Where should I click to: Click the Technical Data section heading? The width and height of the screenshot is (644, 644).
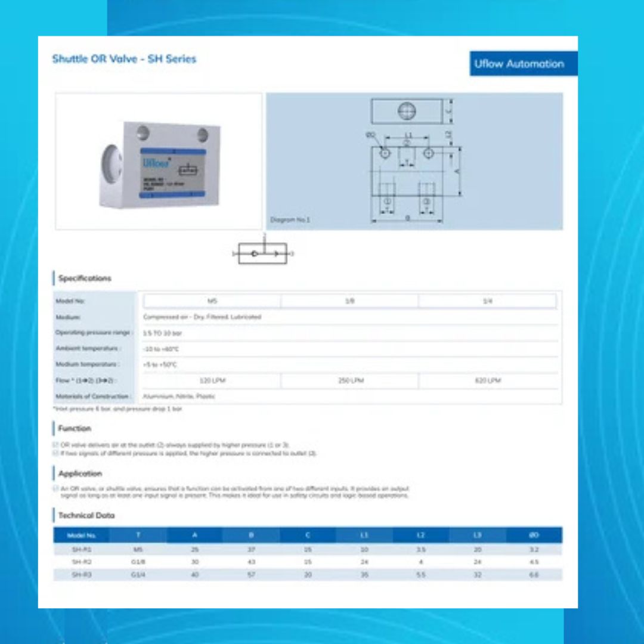coord(86,515)
